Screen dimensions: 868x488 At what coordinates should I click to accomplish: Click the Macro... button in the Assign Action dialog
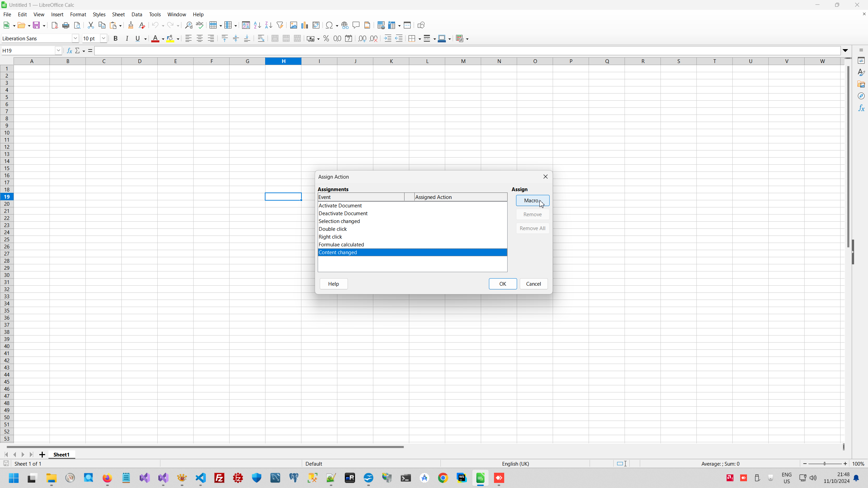[532, 201]
